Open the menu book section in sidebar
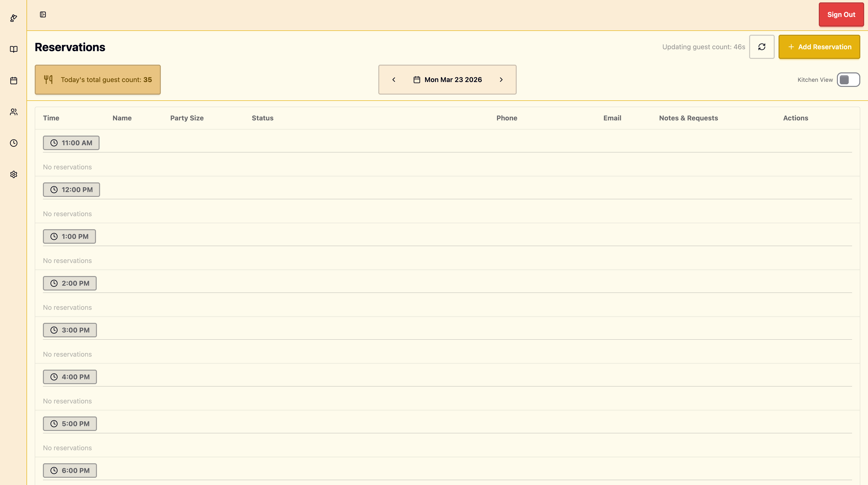Screen dimensions: 868x485 [14, 49]
